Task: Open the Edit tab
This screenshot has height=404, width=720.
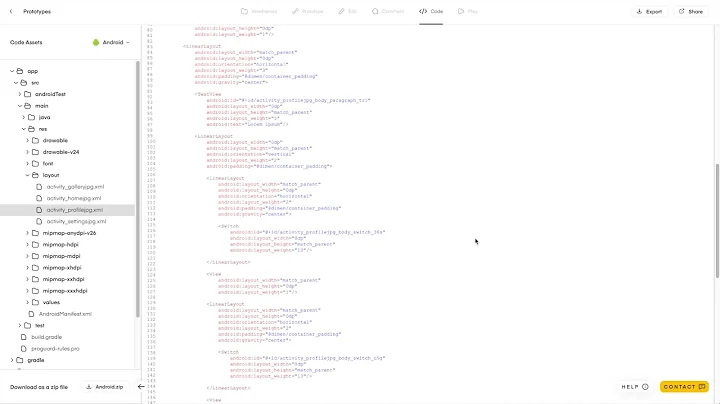Action: click(348, 11)
